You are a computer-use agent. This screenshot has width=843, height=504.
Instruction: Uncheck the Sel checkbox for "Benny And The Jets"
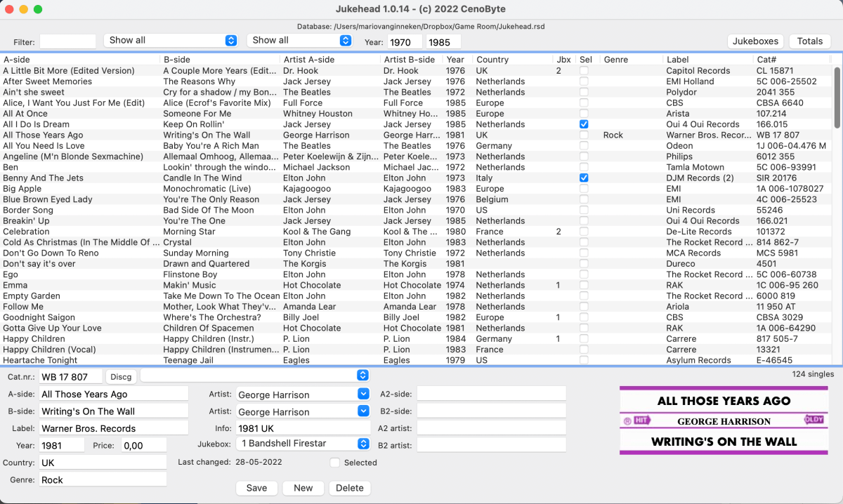[x=583, y=178]
